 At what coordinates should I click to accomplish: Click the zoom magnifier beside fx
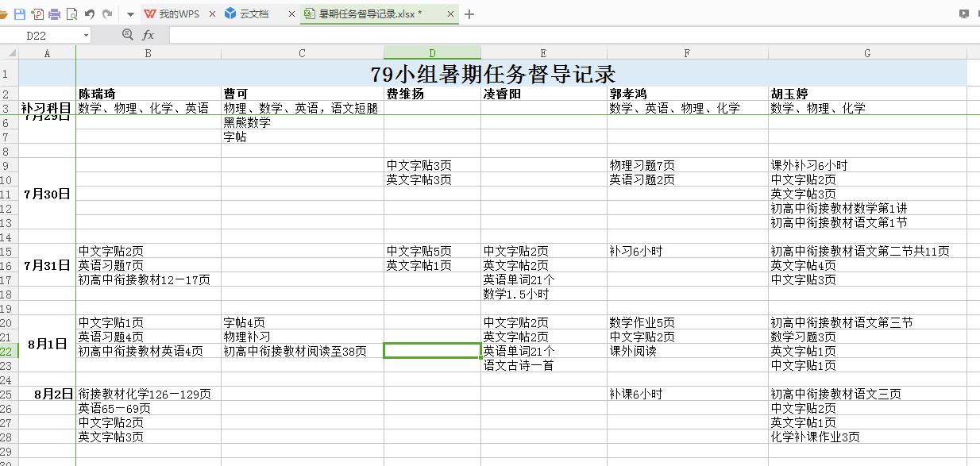coord(128,35)
